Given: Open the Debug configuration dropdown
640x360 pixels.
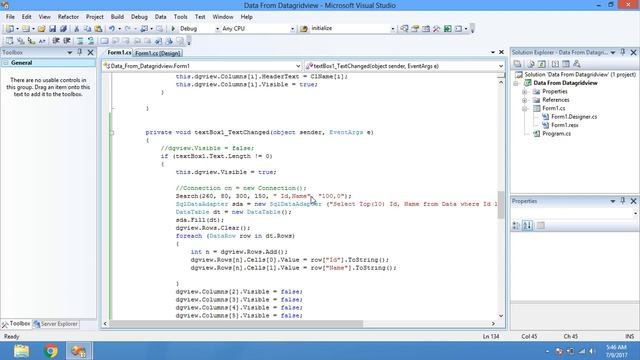Looking at the screenshot, I should tap(217, 29).
